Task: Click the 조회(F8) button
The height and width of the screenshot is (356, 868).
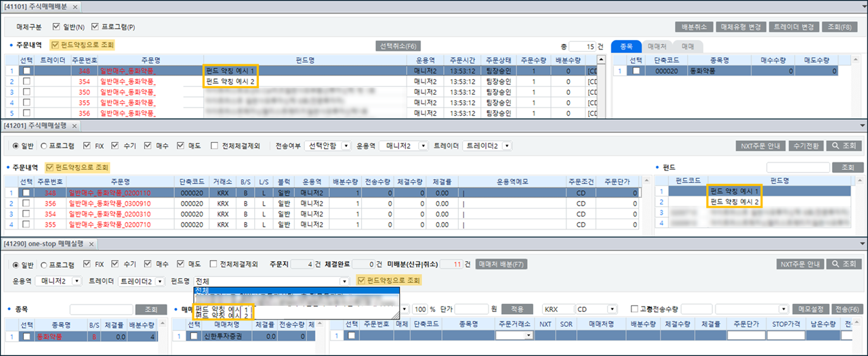Action: [x=839, y=27]
